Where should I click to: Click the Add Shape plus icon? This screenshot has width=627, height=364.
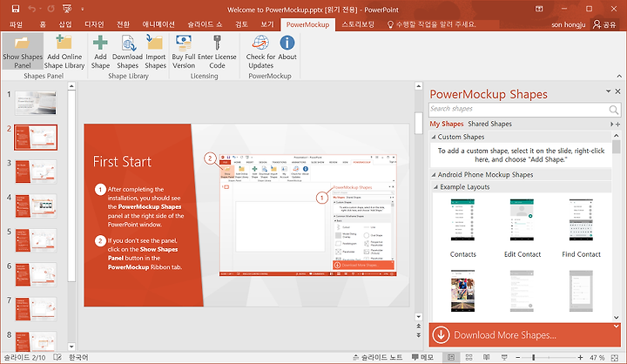point(100,43)
